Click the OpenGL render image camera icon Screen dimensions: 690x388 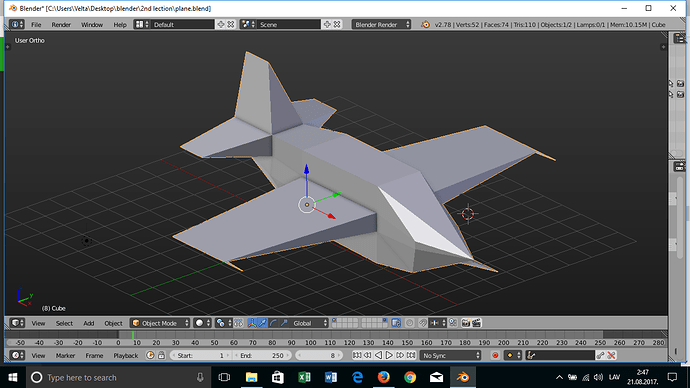coord(466,323)
